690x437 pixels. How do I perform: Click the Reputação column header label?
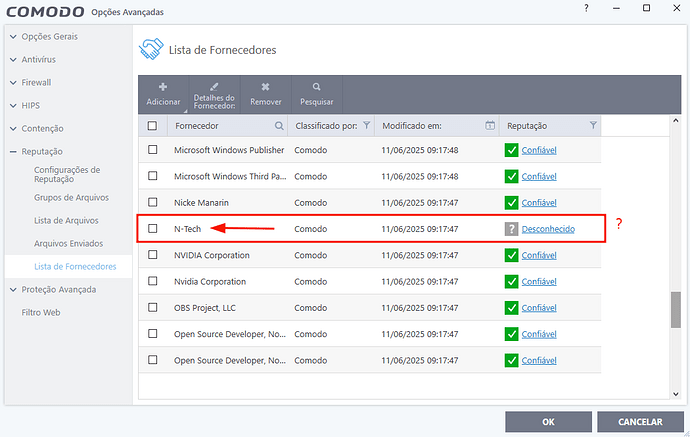[527, 126]
